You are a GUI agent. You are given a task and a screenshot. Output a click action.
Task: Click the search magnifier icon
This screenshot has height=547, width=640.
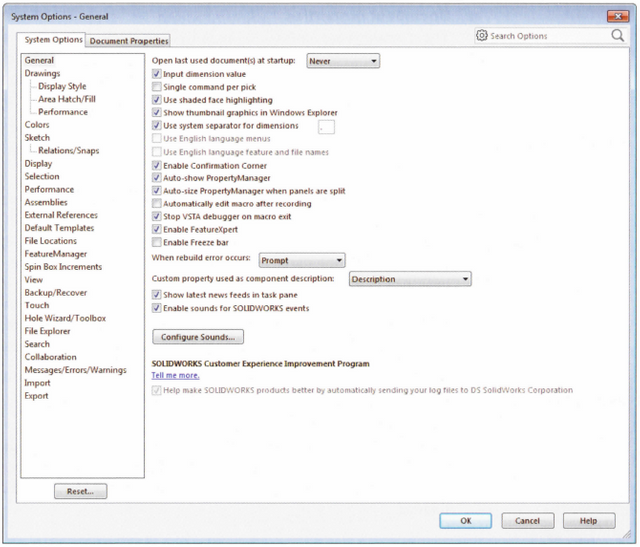point(618,36)
